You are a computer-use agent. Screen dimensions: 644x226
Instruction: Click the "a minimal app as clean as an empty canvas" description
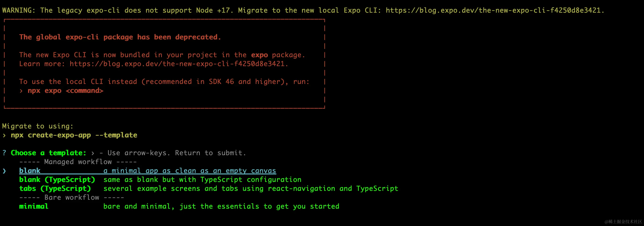click(x=190, y=171)
